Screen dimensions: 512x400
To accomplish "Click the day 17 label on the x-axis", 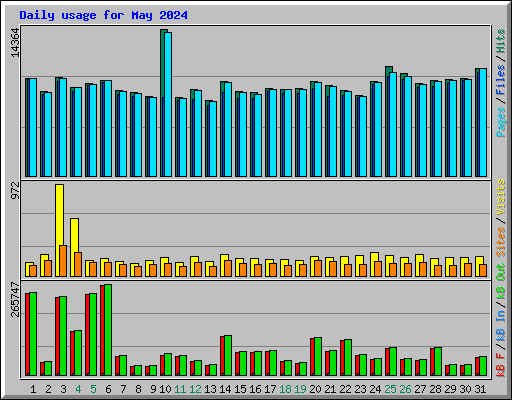I will [x=270, y=389].
